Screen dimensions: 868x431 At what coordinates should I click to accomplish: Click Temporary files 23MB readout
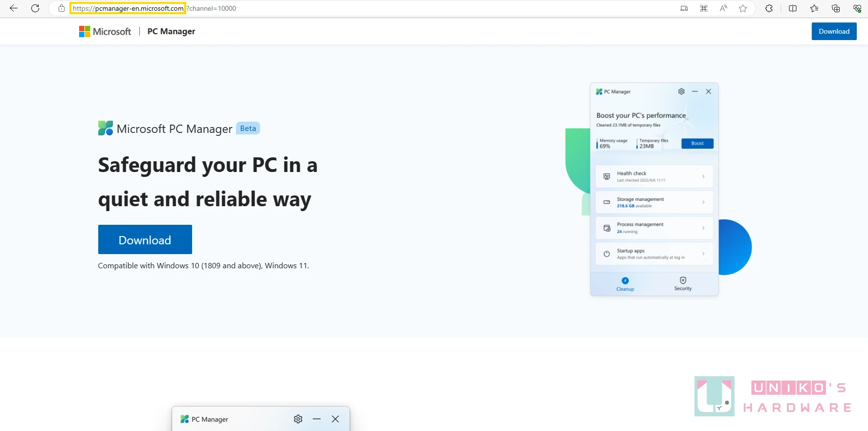(653, 143)
